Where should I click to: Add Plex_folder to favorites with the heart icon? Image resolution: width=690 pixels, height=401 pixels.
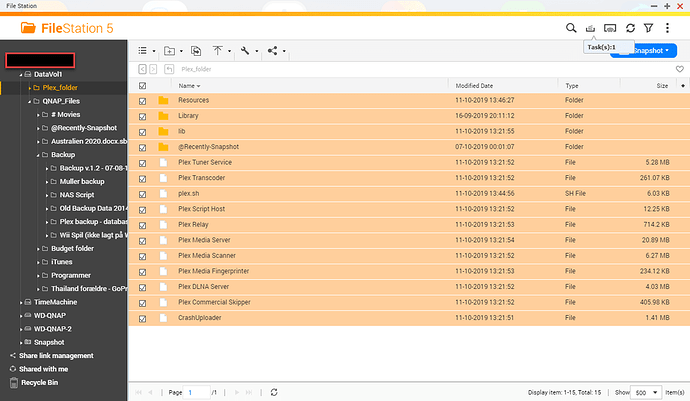pos(679,69)
